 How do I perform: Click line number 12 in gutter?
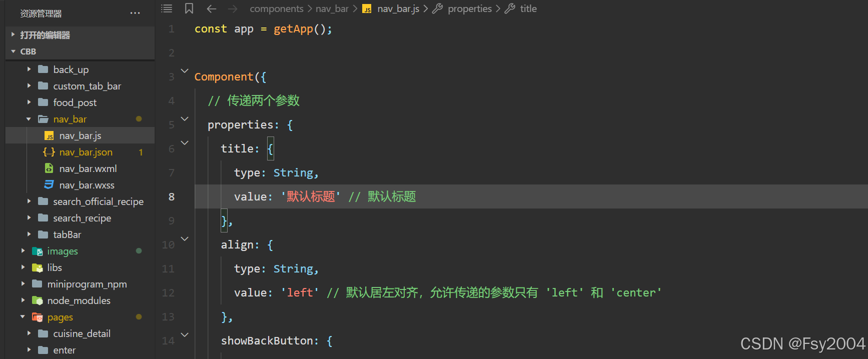[168, 292]
